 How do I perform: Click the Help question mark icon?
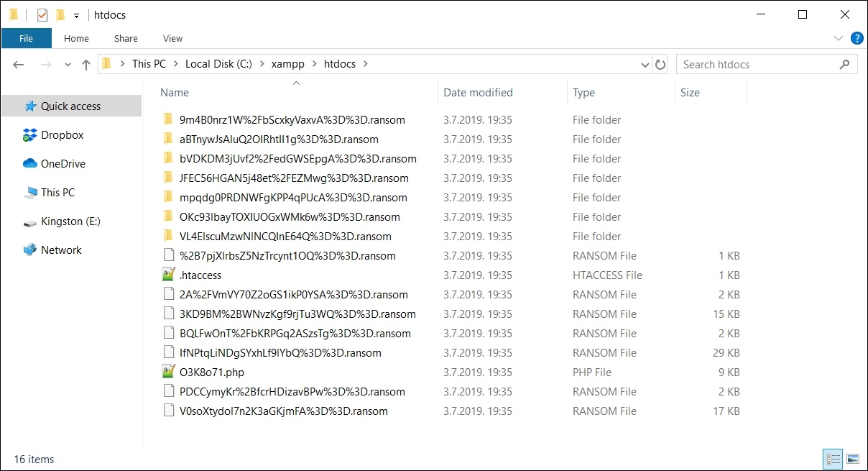[x=857, y=38]
